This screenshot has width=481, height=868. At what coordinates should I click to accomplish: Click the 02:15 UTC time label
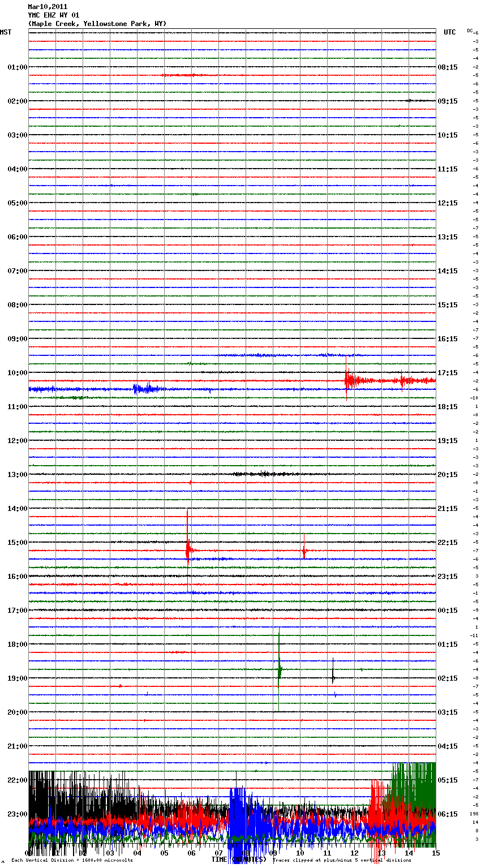(x=448, y=678)
